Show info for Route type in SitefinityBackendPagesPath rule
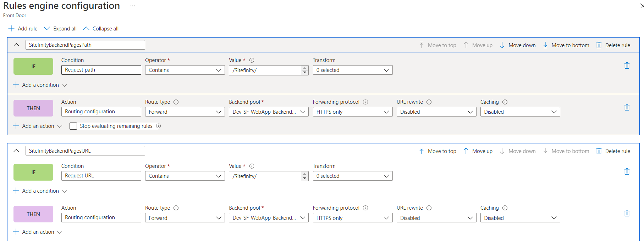The height and width of the screenshot is (244, 644). 176,102
